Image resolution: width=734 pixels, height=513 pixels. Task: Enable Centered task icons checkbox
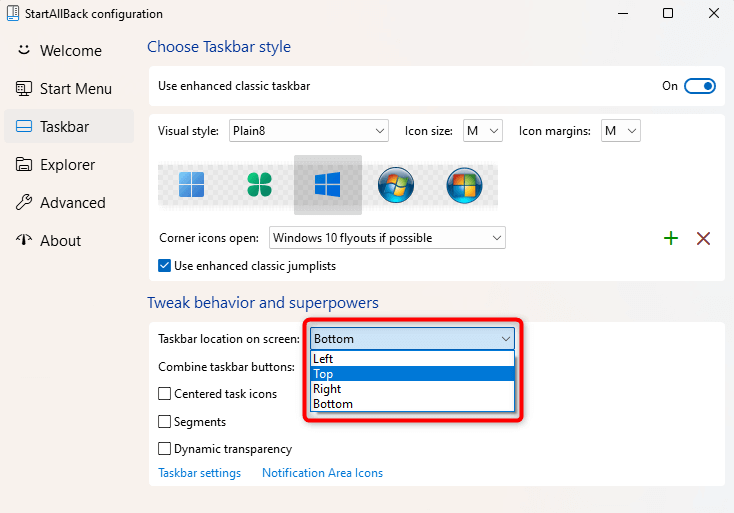(165, 394)
